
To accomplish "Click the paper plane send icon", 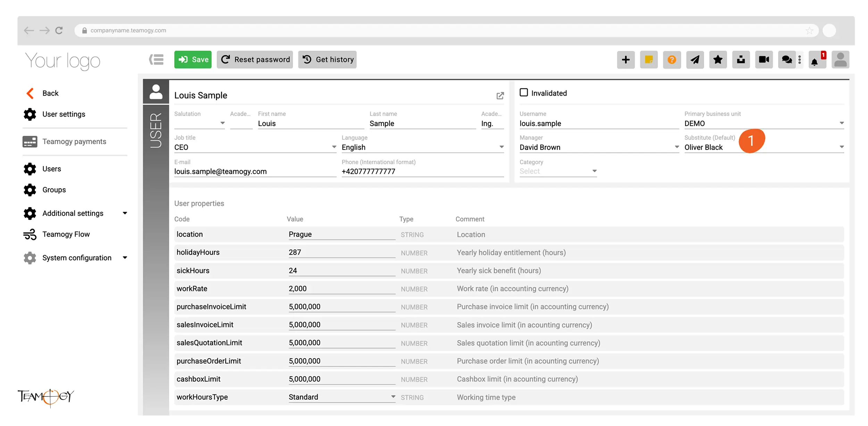I will (x=695, y=60).
